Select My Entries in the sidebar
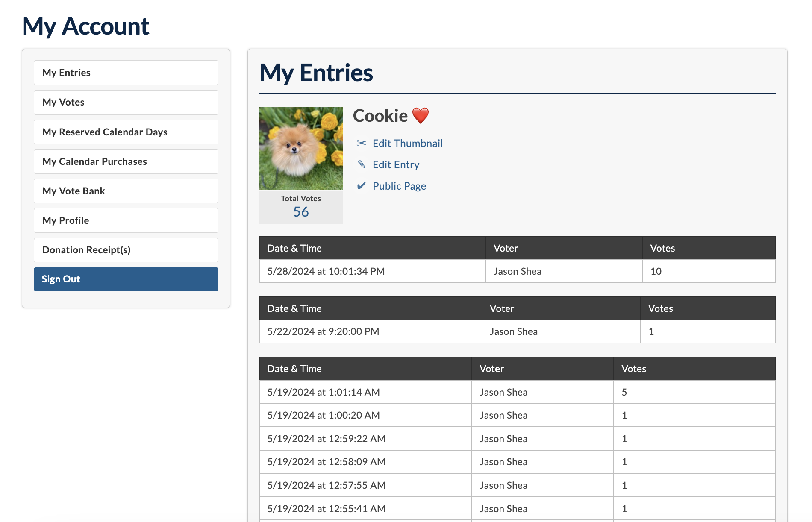 coord(126,73)
